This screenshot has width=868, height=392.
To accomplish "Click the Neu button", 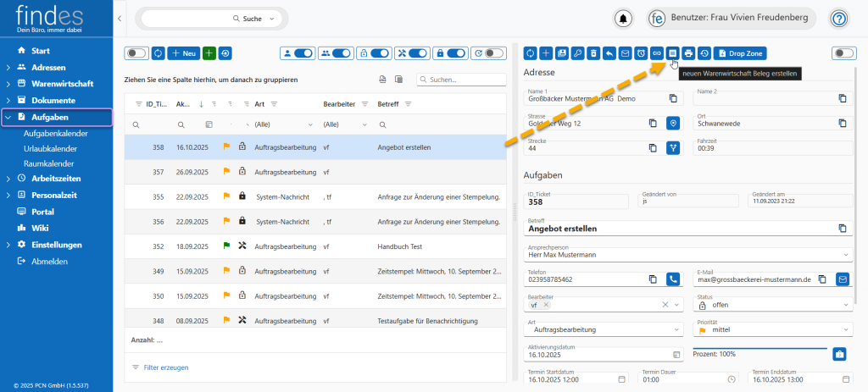I will tap(184, 53).
